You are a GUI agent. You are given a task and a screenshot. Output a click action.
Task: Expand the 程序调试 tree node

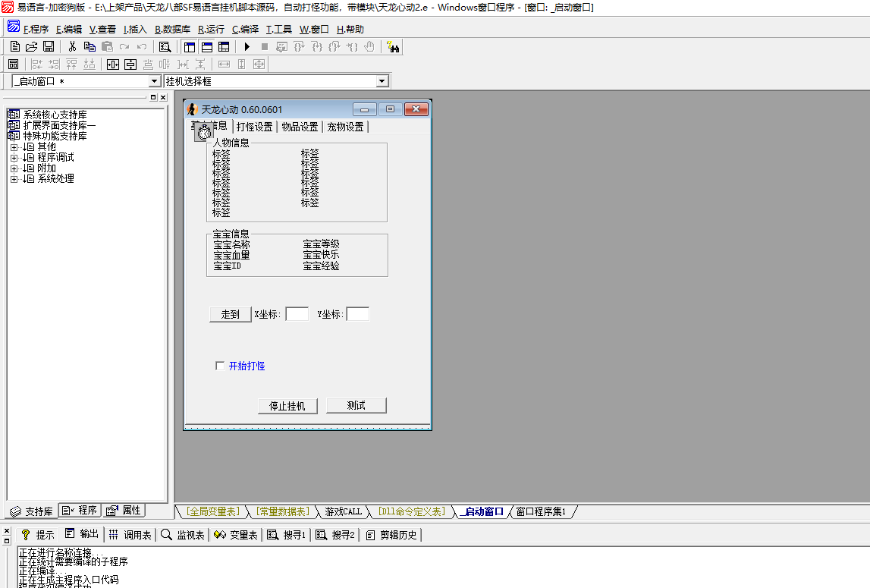point(14,158)
